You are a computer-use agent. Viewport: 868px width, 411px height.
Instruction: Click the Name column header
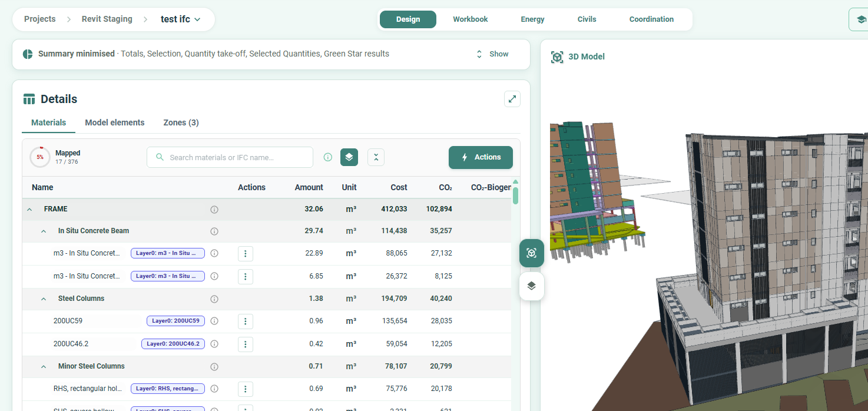[x=42, y=187]
